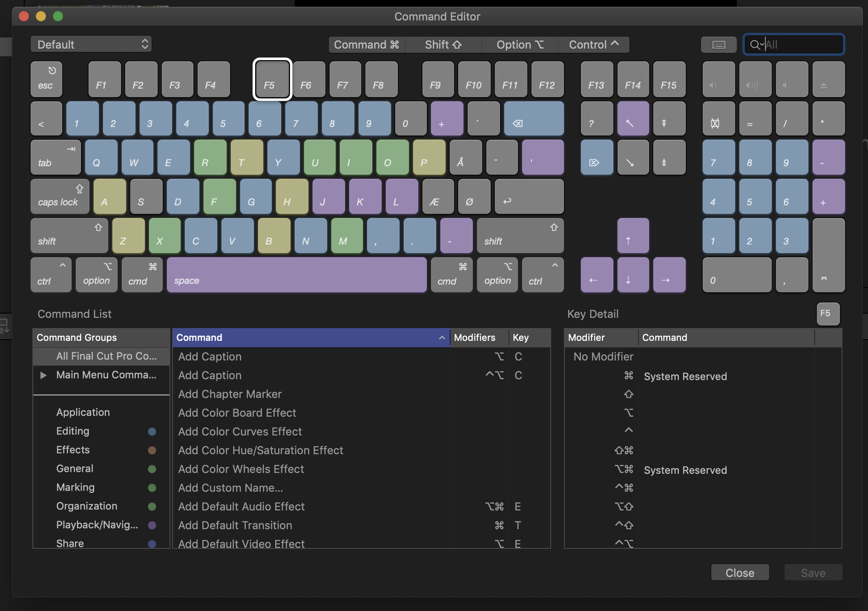This screenshot has width=868, height=611.
Task: Click the Home arrow key
Action: tap(633, 119)
